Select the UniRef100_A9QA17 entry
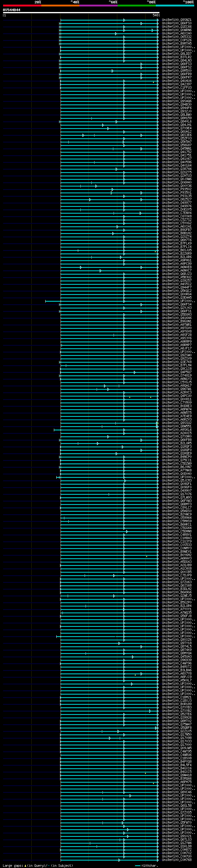The height and width of the screenshot is (868, 197). coord(176,386)
